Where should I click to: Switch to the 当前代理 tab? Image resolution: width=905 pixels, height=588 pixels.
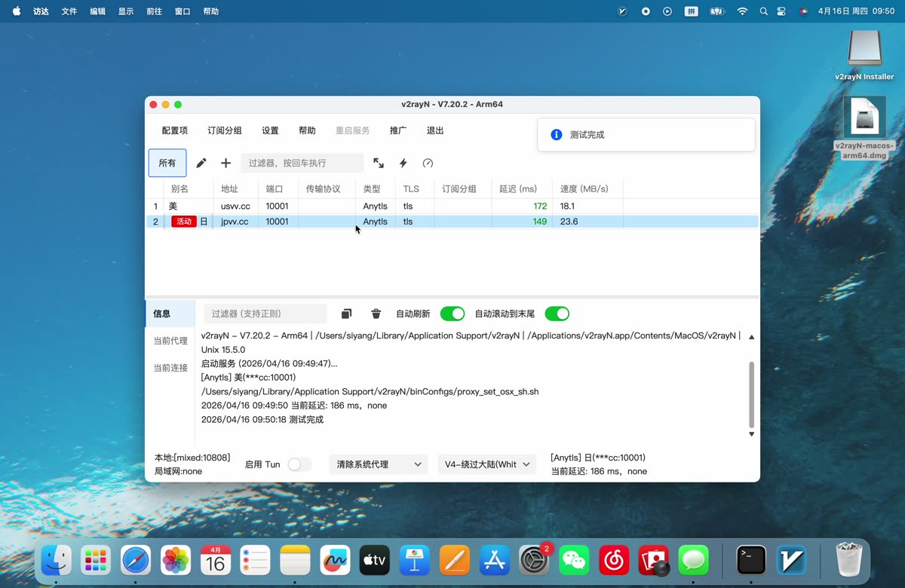pos(170,341)
